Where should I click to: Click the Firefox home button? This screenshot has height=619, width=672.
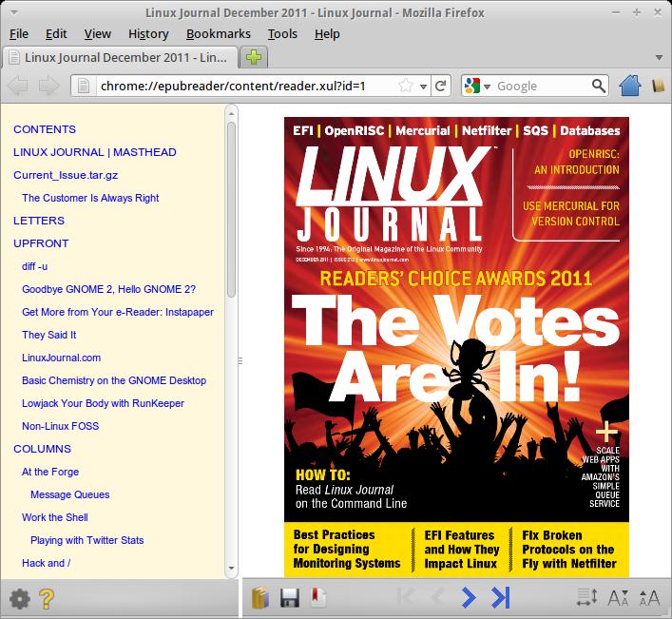click(x=629, y=87)
